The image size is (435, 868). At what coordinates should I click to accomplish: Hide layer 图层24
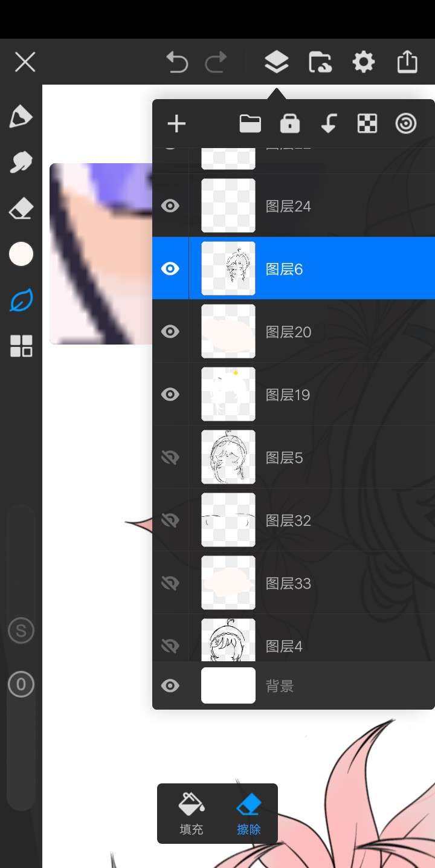(x=170, y=206)
